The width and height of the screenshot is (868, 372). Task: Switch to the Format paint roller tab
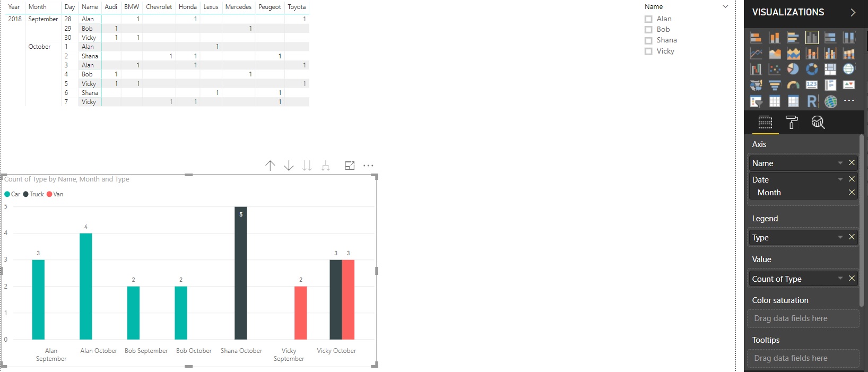coord(792,123)
